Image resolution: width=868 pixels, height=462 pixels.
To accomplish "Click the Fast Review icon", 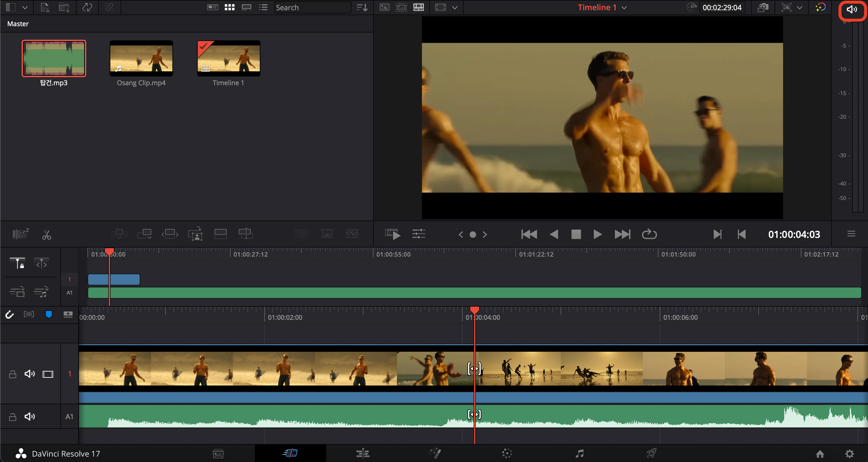I will 392,234.
